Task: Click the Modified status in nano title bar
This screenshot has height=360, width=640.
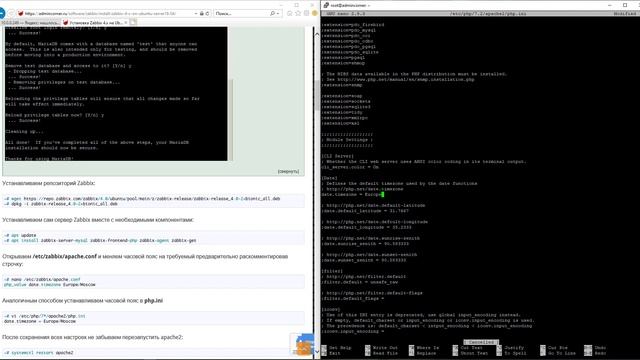Action: click(625, 14)
